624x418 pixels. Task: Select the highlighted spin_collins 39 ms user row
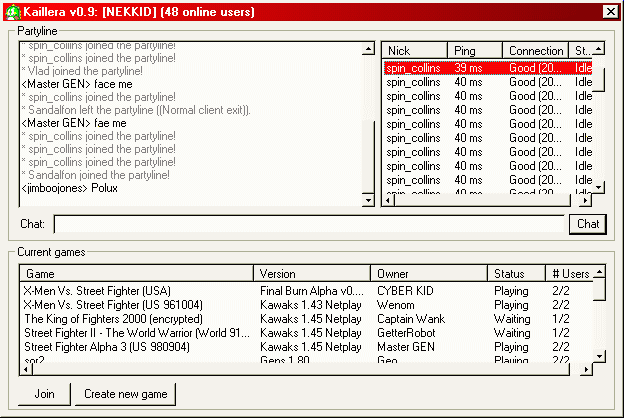[488, 68]
